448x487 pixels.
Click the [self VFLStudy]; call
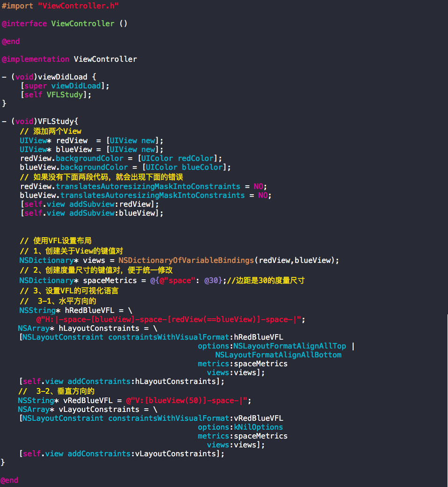(x=56, y=94)
